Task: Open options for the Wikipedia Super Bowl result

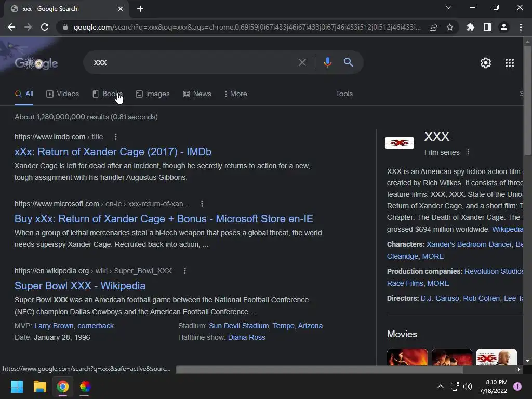Action: [x=184, y=271]
